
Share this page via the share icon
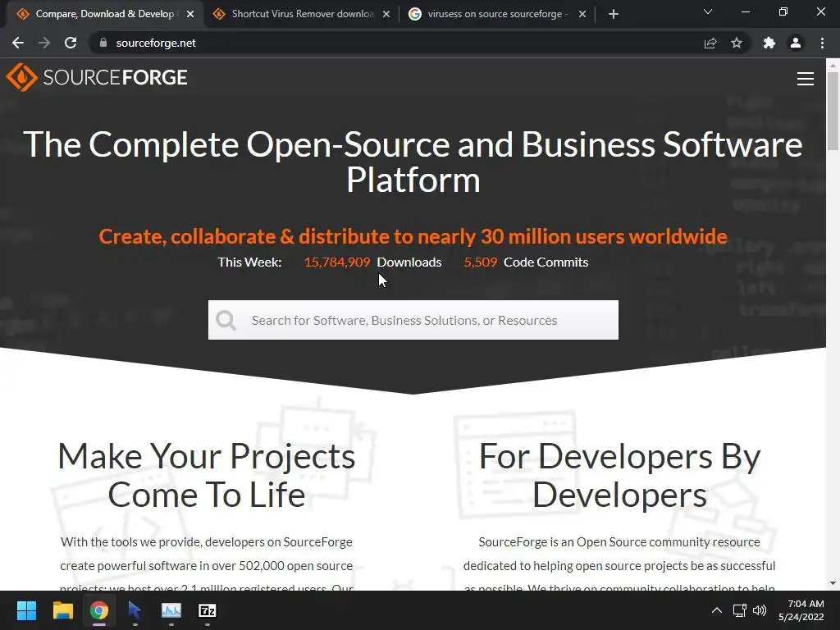[x=710, y=43]
